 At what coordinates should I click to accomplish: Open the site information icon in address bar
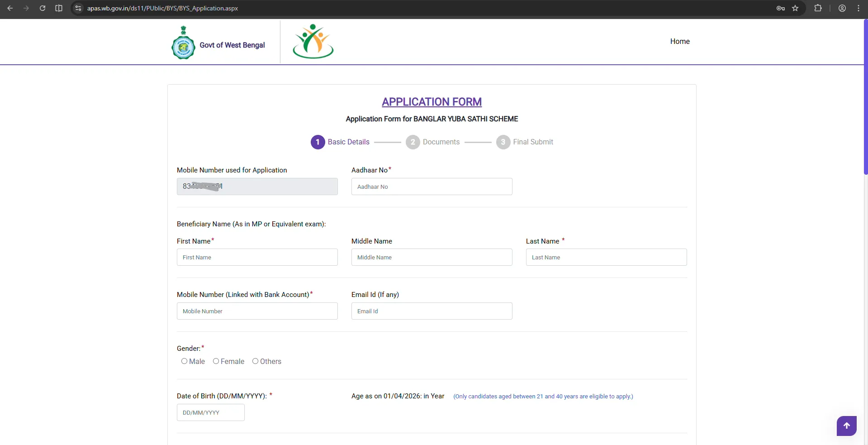pos(78,8)
